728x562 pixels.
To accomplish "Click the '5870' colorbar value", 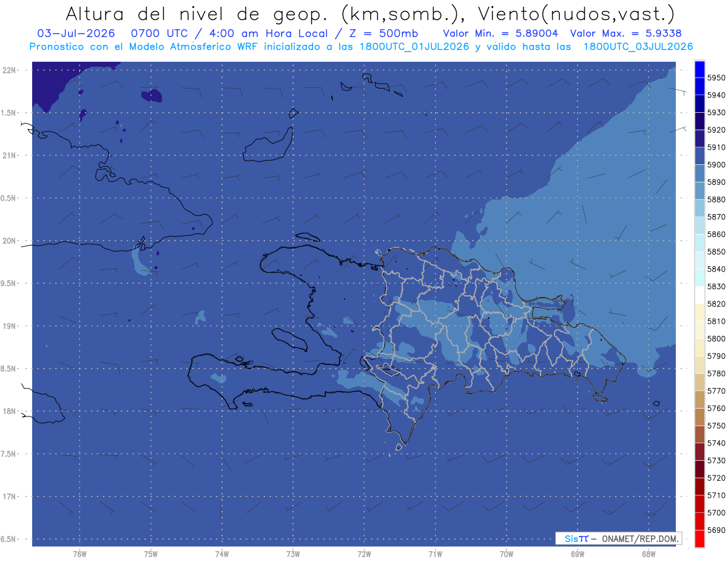I will (716, 216).
